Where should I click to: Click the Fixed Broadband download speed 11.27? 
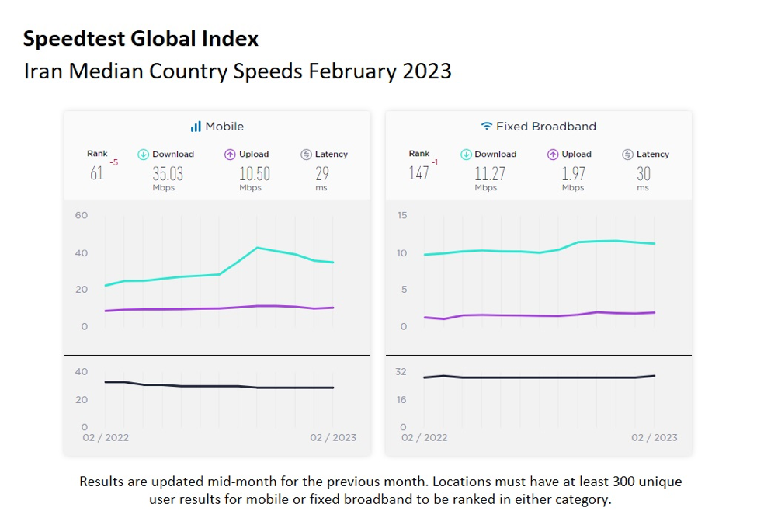(490, 173)
